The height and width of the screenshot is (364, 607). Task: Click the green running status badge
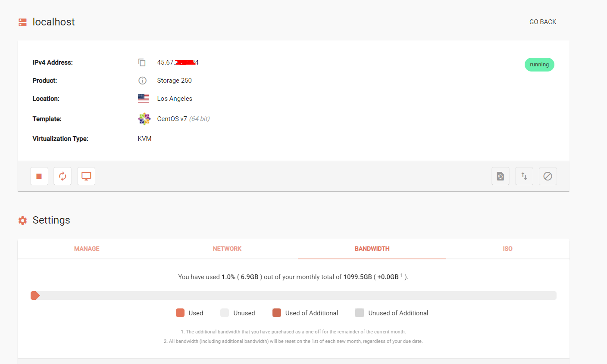tap(539, 65)
